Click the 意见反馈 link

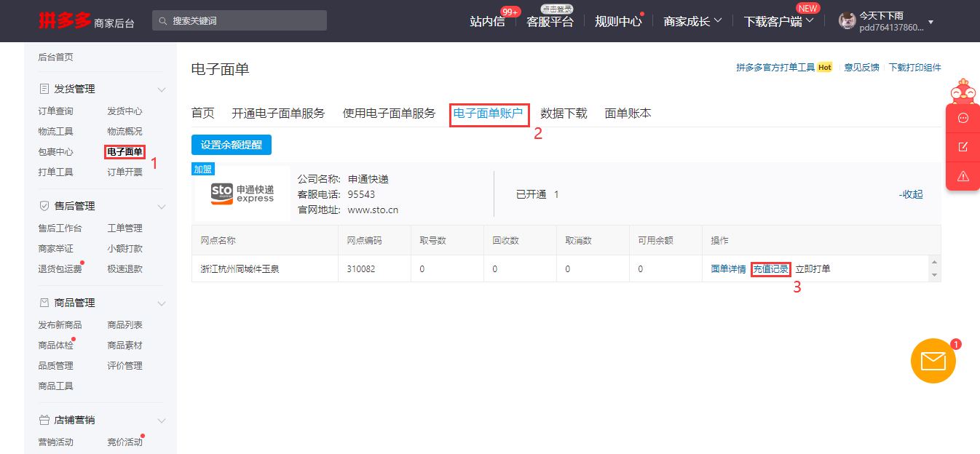click(x=861, y=68)
